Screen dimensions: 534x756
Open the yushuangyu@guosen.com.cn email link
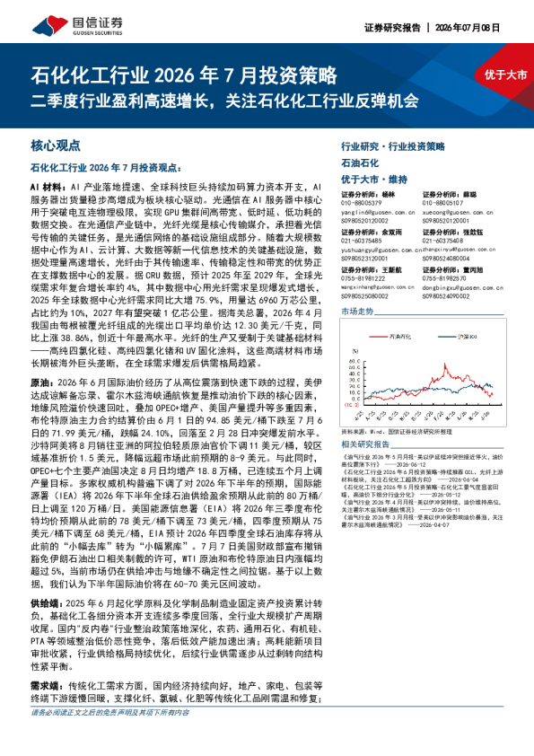(x=381, y=250)
